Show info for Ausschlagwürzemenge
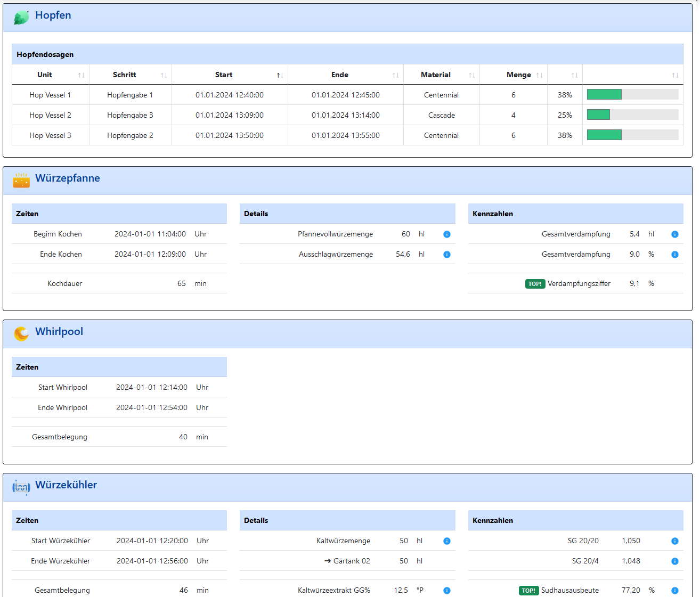 coord(447,255)
